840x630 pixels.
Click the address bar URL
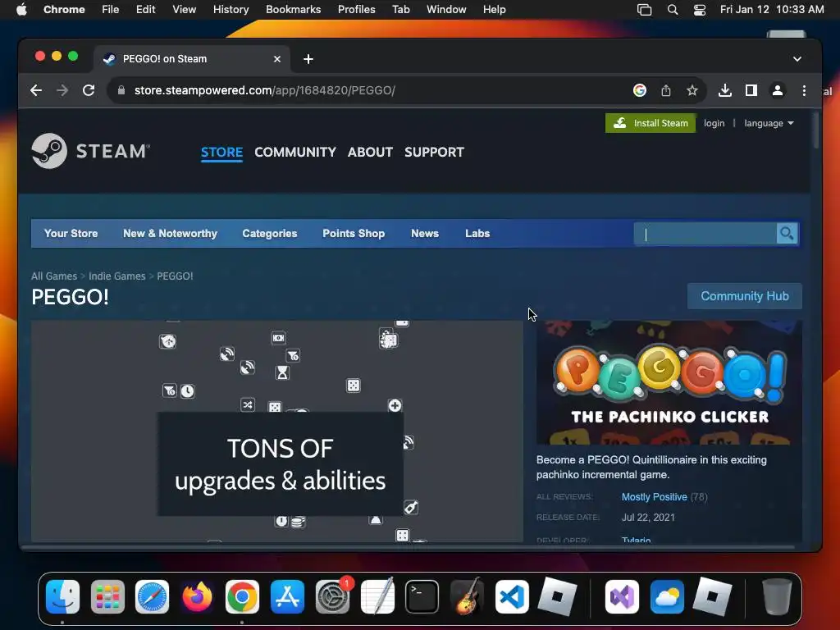click(x=265, y=90)
